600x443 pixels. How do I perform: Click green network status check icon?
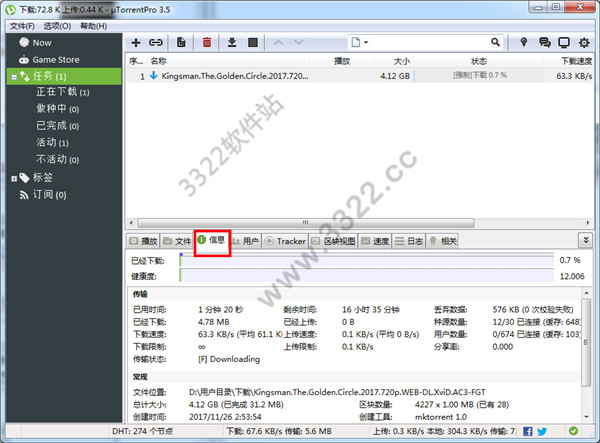[573, 431]
